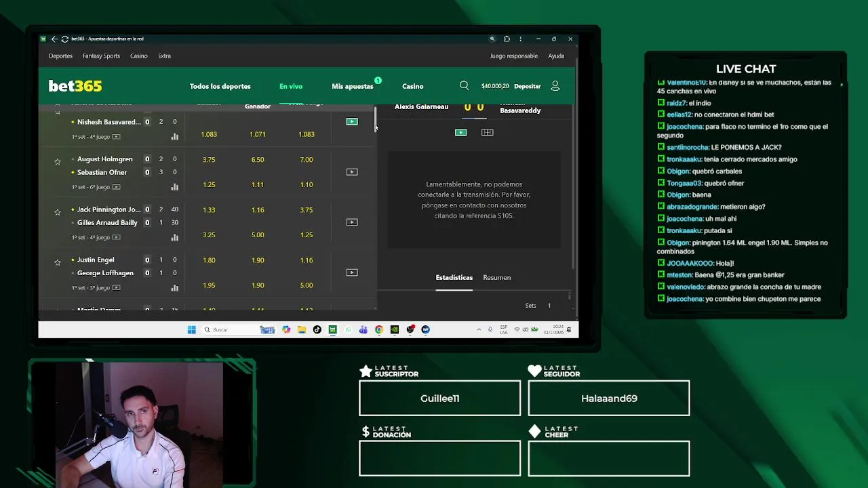Open File Explorer from the taskbar
Screen dimensions: 868x488
301,329
